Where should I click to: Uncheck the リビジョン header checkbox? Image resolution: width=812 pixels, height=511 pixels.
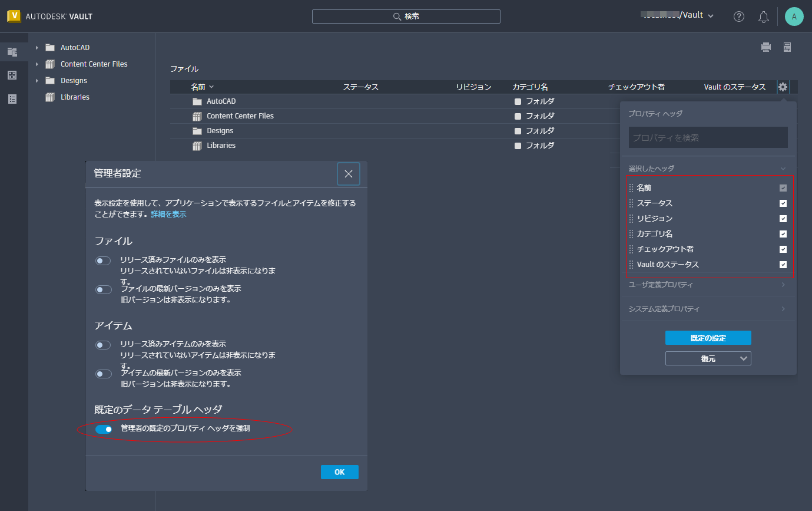point(783,219)
